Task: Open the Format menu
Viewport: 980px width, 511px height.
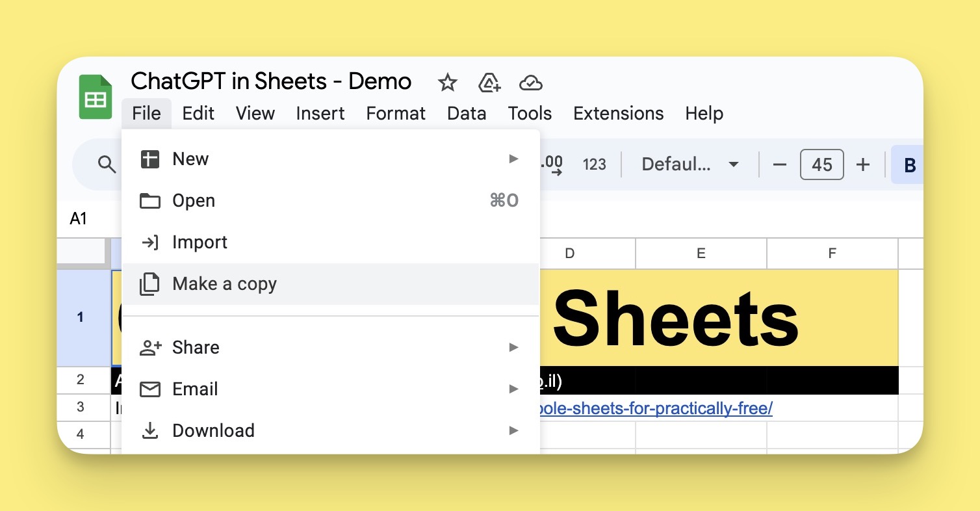Action: tap(396, 113)
